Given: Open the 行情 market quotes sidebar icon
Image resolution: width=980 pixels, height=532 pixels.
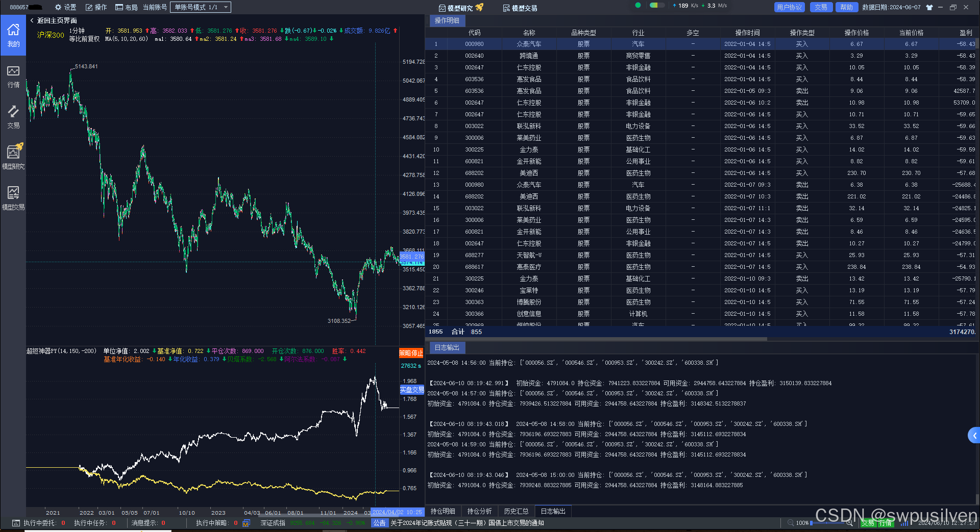Looking at the screenshot, I should (x=13, y=77).
